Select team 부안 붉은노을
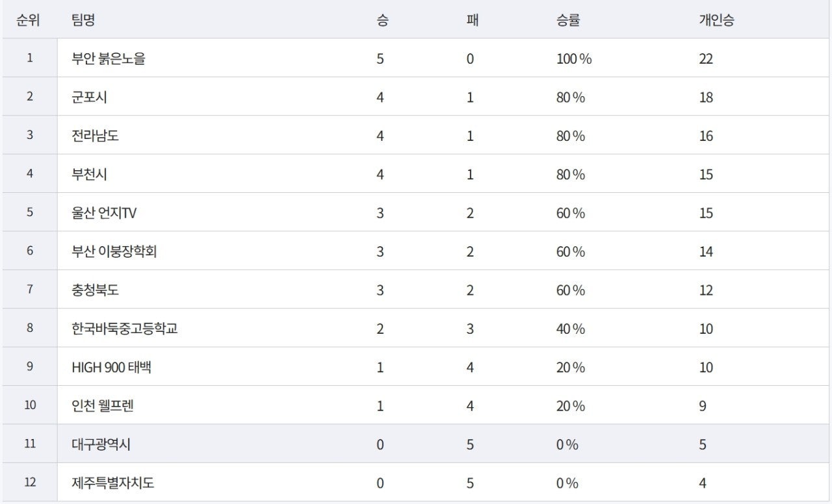The width and height of the screenshot is (832, 504). pos(109,58)
